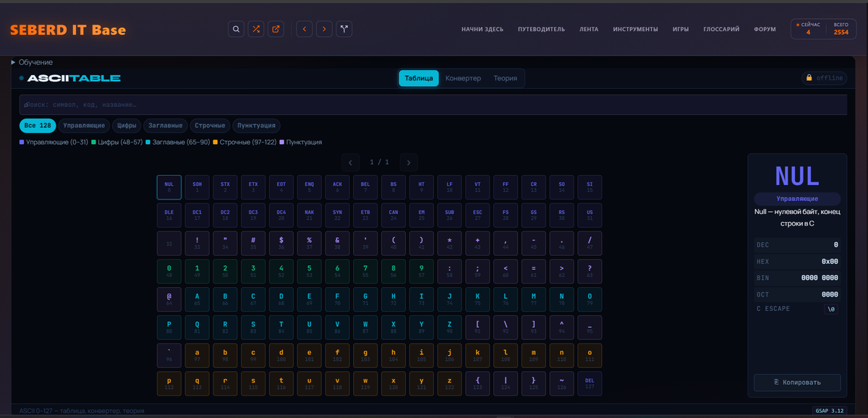Click the orange shuffle random icon
Image resolution: width=868 pixels, height=418 pixels.
pyautogui.click(x=256, y=29)
